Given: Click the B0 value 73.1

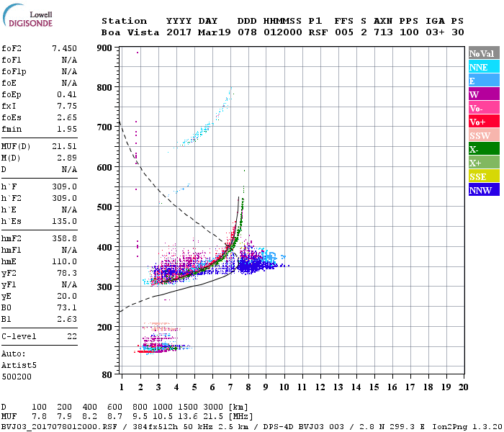Looking at the screenshot, I should click(x=67, y=308).
